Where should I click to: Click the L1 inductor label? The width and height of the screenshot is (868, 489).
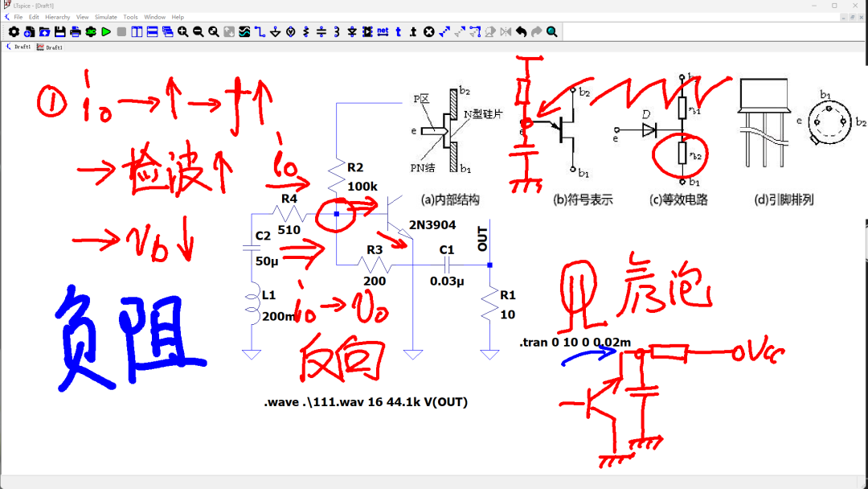point(269,295)
